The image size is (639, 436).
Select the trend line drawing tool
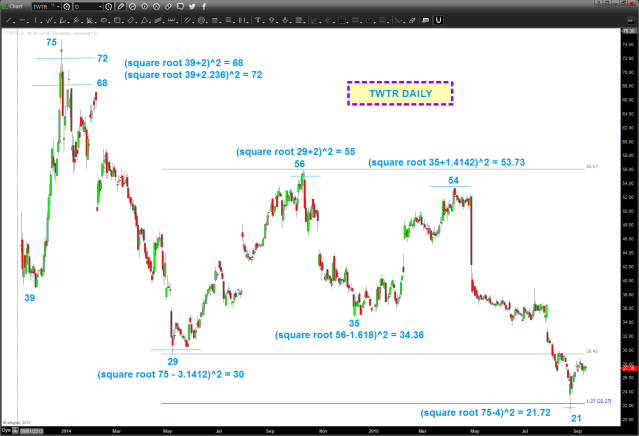8,20
